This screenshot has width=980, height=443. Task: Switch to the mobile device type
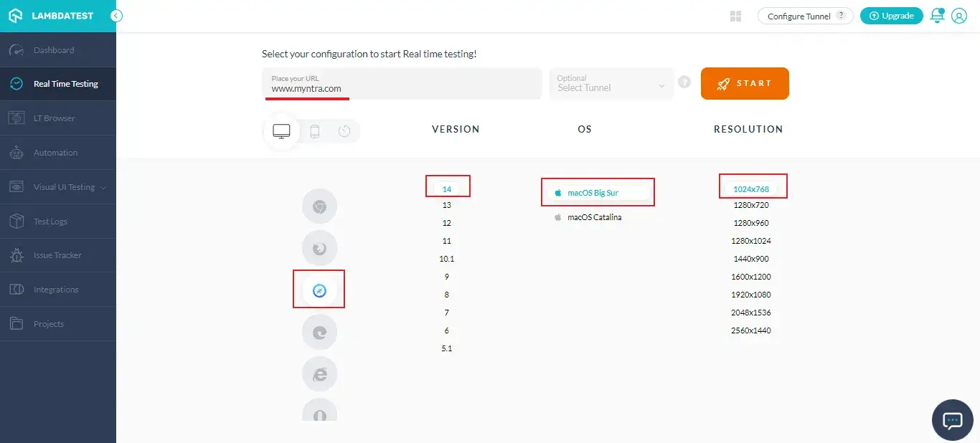click(x=314, y=131)
